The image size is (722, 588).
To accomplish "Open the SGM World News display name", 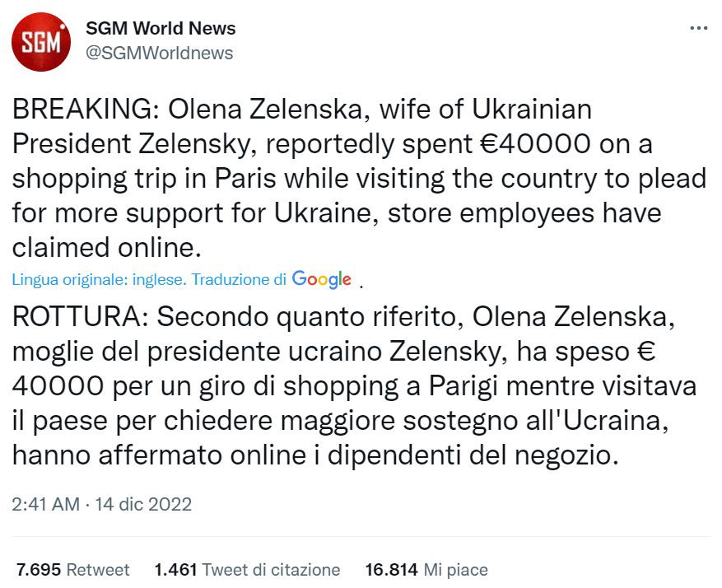I will click(x=161, y=28).
